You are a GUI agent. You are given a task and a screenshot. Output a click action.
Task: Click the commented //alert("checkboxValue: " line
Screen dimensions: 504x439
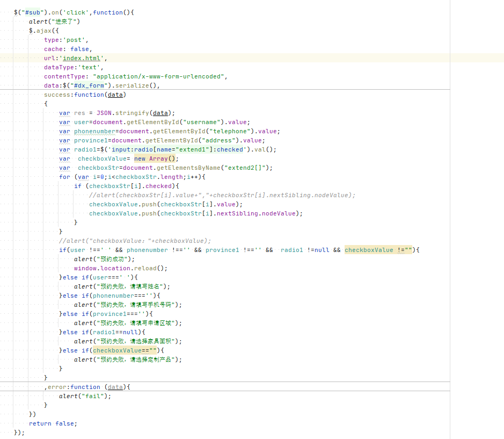point(135,241)
